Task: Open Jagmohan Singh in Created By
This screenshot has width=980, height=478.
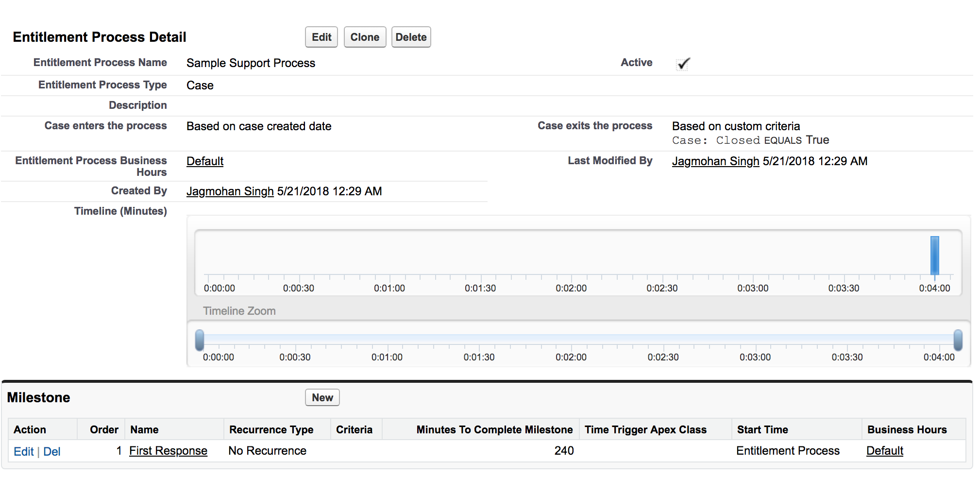Action: (x=230, y=191)
